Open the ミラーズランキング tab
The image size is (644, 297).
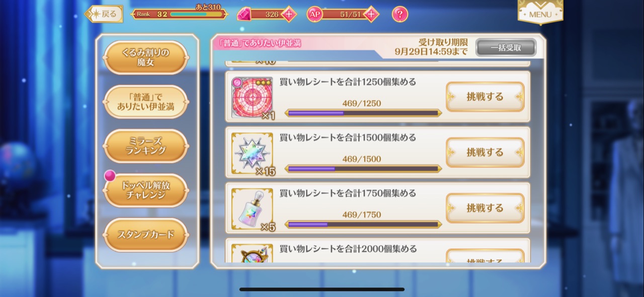tap(145, 146)
